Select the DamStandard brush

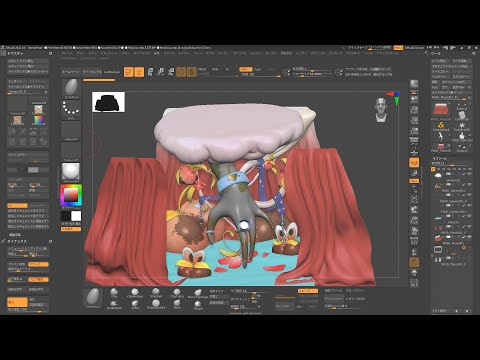point(156,304)
